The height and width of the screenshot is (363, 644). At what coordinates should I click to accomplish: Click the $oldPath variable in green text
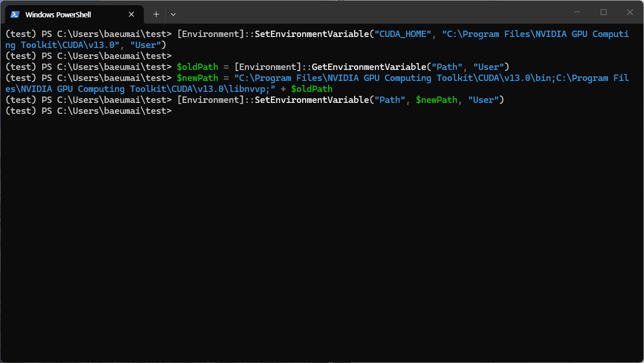click(x=198, y=66)
